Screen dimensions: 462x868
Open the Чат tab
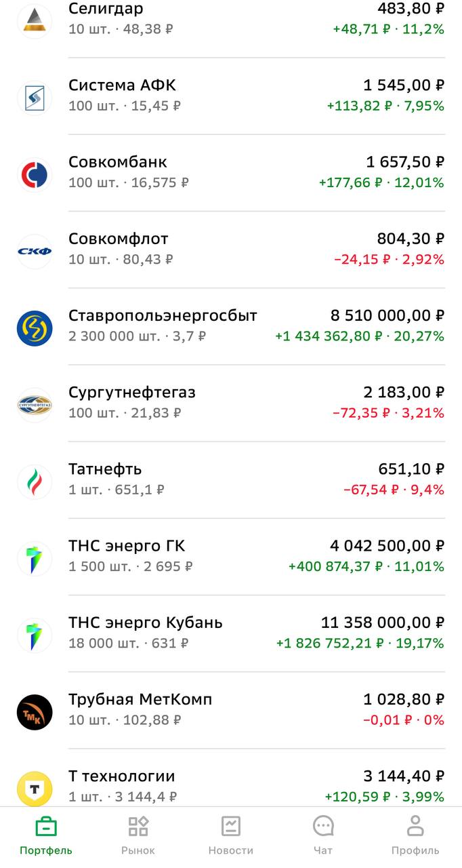pos(323,835)
